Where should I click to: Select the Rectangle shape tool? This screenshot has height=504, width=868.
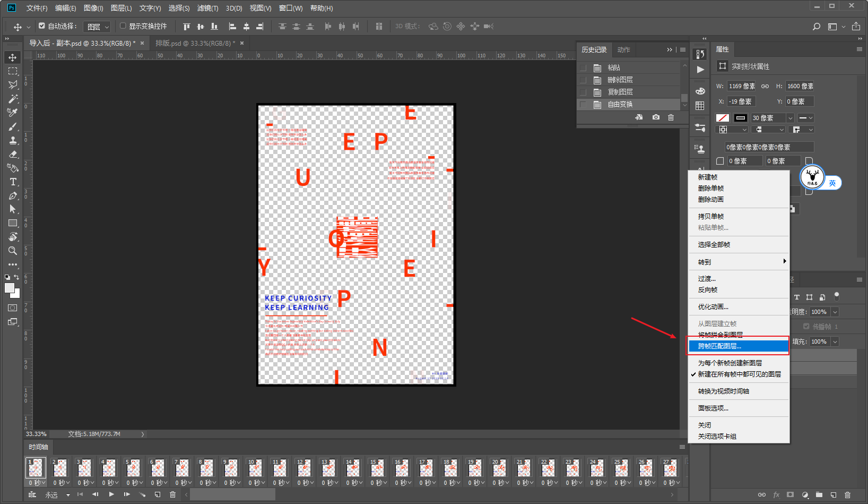click(x=13, y=223)
